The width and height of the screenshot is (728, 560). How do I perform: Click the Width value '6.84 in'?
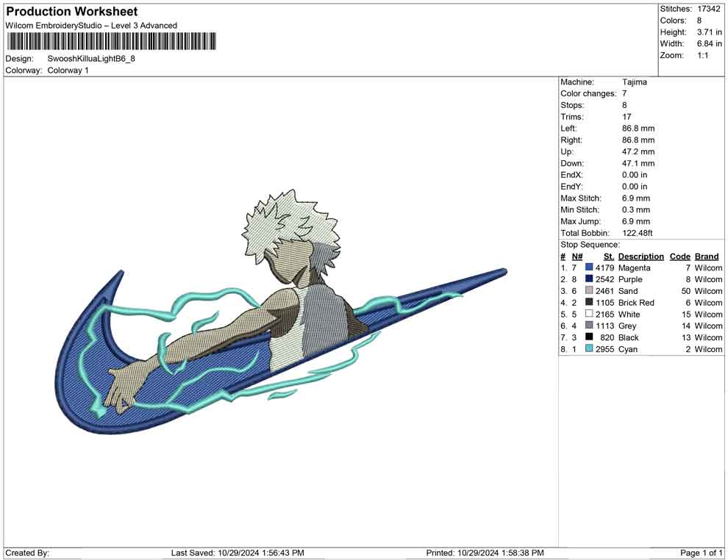point(710,43)
